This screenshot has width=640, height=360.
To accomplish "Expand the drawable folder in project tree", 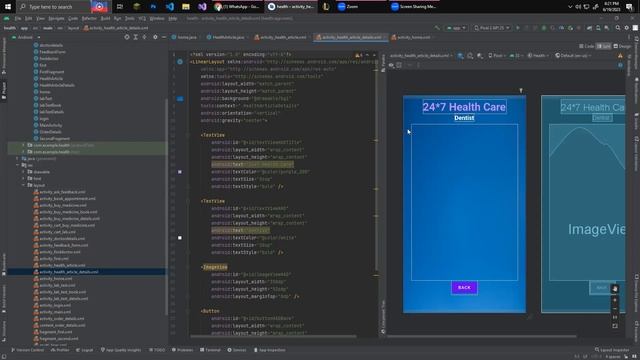I will point(24,172).
